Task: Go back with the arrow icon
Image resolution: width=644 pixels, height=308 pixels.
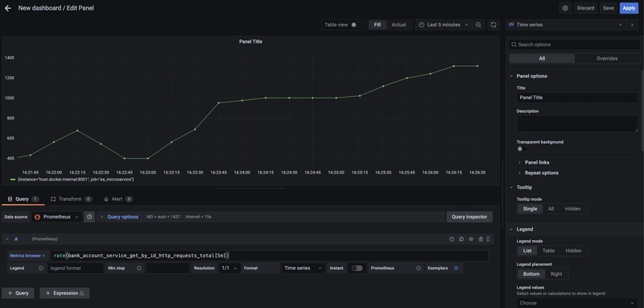Action: click(x=7, y=8)
